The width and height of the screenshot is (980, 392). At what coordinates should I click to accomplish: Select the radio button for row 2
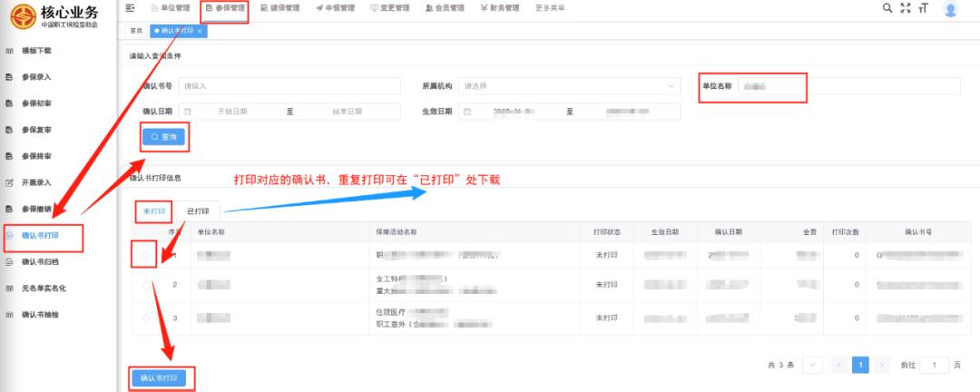point(146,284)
